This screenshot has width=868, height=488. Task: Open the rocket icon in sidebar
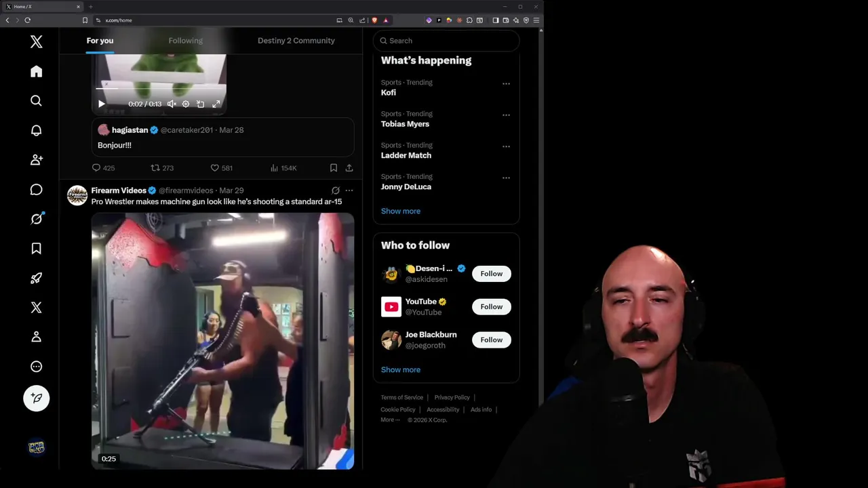tap(37, 278)
